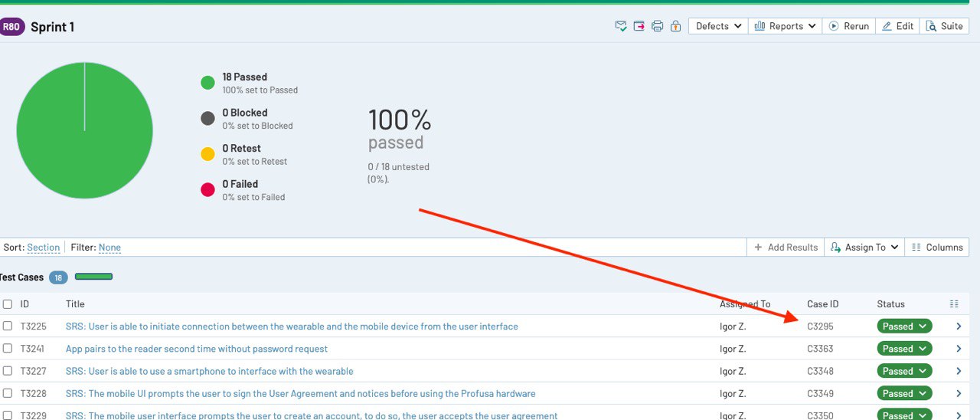Toggle the select-all test cases checkbox

(8, 304)
